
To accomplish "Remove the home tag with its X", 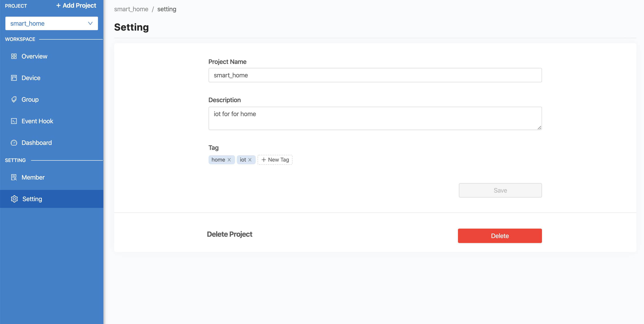I will [x=229, y=160].
